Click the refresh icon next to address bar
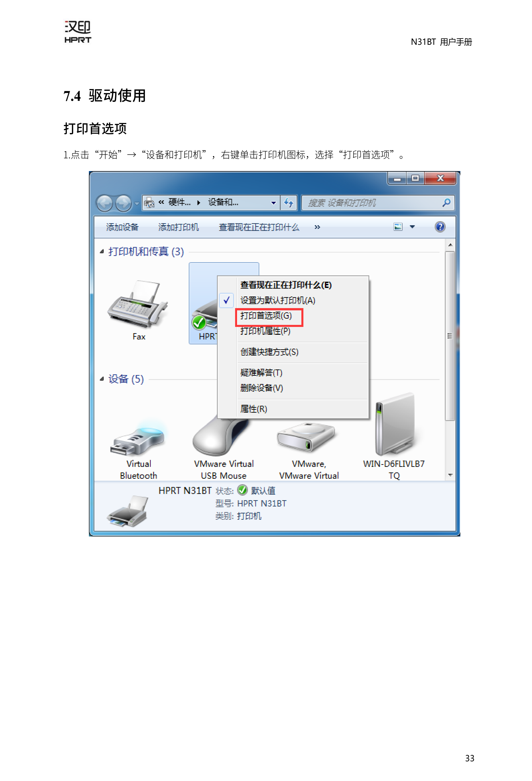Image resolution: width=532 pixels, height=781 pixels. pyautogui.click(x=289, y=203)
